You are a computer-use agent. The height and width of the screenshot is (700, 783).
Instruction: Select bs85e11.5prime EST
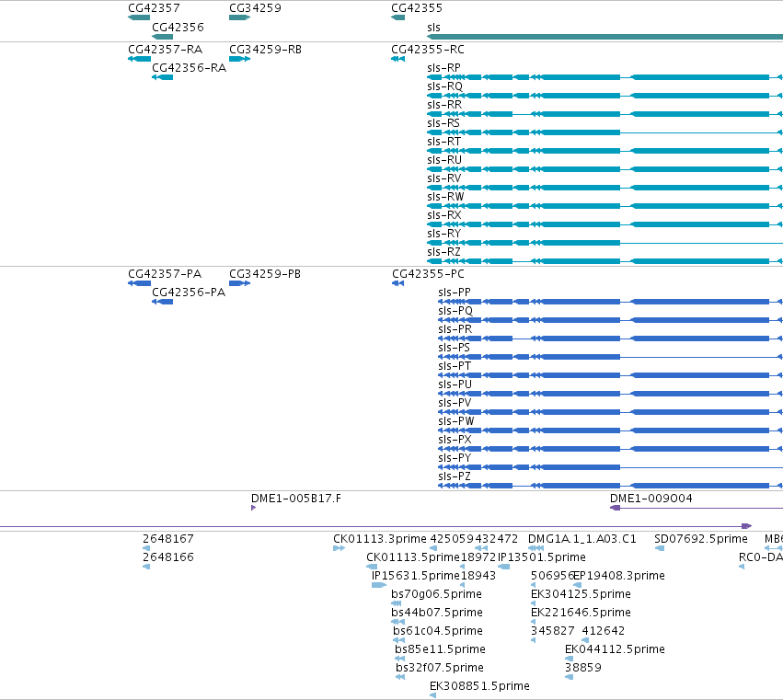pos(440,649)
